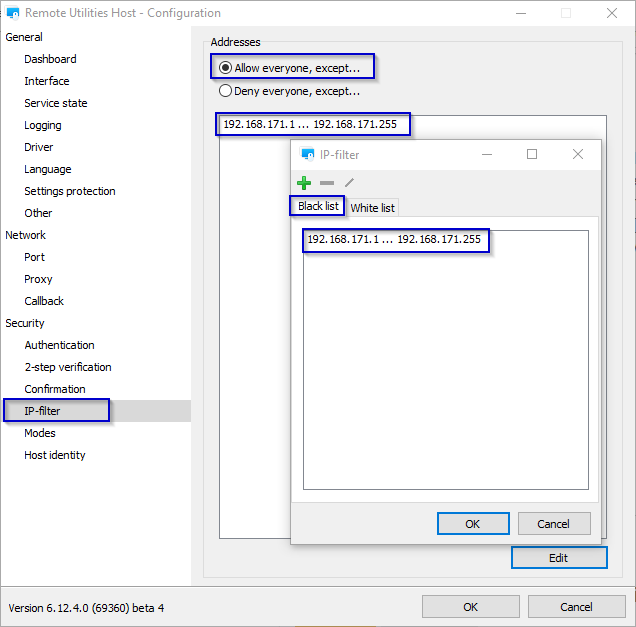This screenshot has height=627, width=636.
Task: Click the Remote Utilities Host title icon
Action: 13,14
